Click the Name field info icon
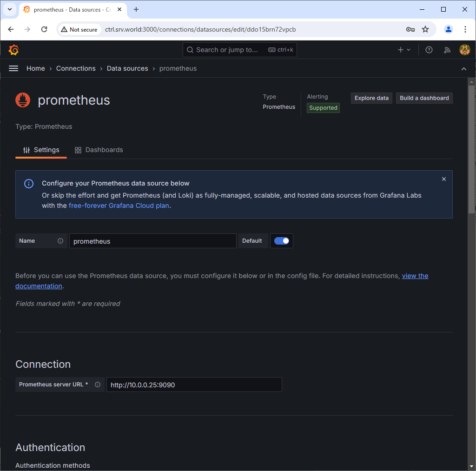476x471 pixels. [60, 241]
